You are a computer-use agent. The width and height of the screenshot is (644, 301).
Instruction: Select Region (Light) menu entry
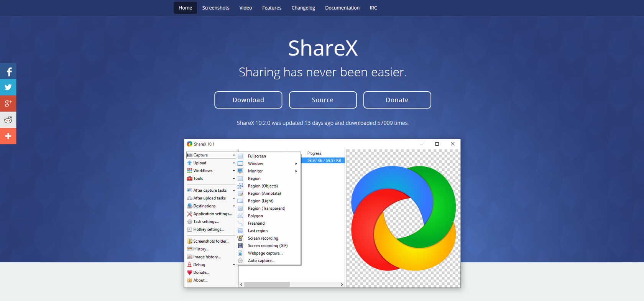point(269,201)
